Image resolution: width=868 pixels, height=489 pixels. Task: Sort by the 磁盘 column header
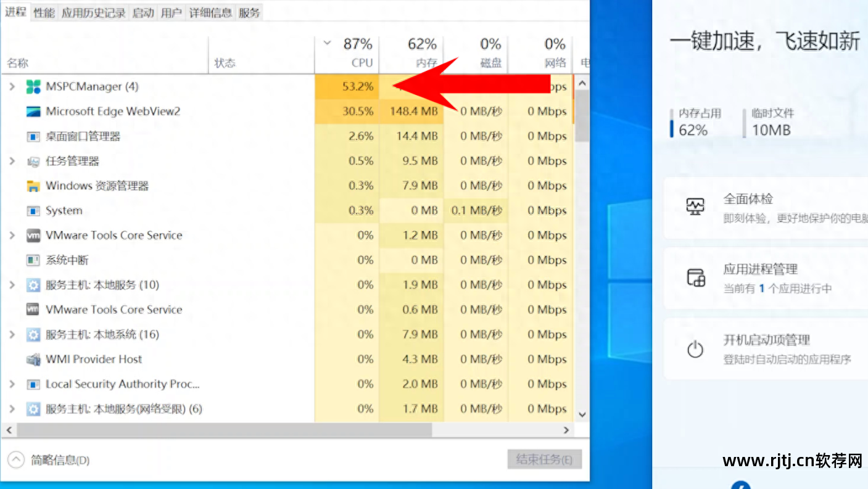pos(476,54)
